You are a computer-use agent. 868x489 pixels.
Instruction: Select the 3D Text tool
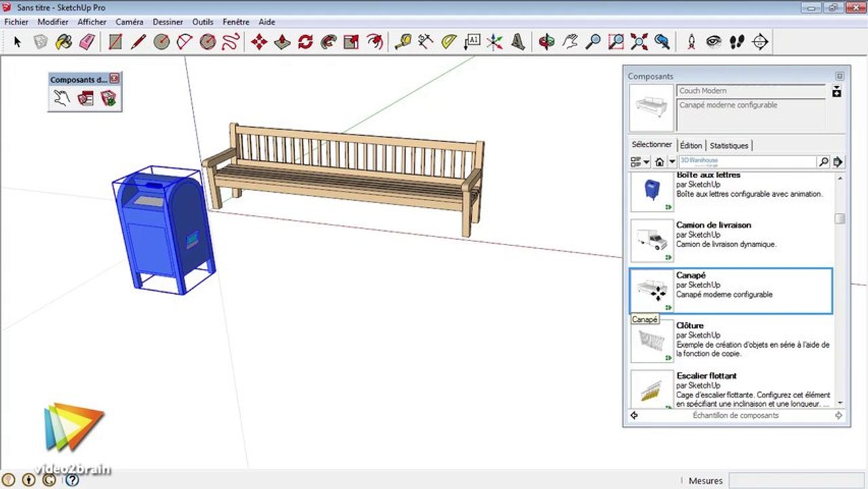pyautogui.click(x=518, y=42)
